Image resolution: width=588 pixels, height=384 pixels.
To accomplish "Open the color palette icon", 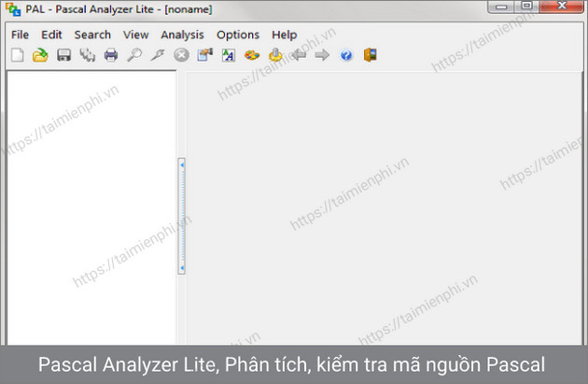I will coord(252,55).
